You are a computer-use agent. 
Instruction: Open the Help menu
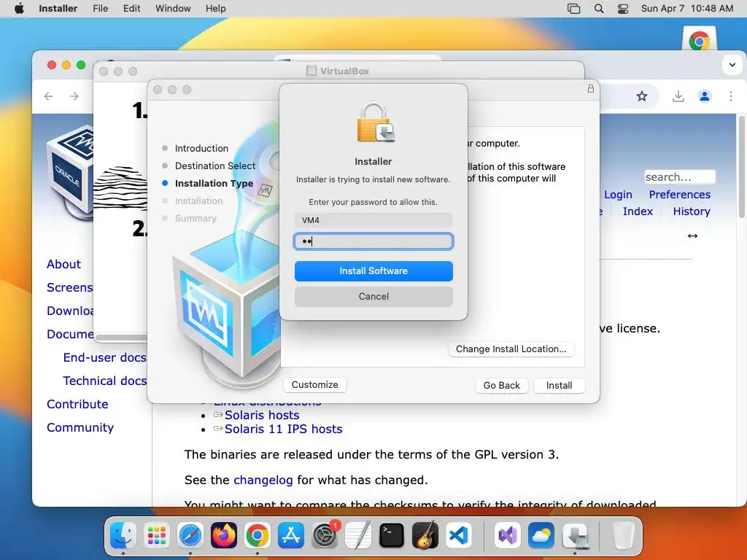pyautogui.click(x=216, y=9)
